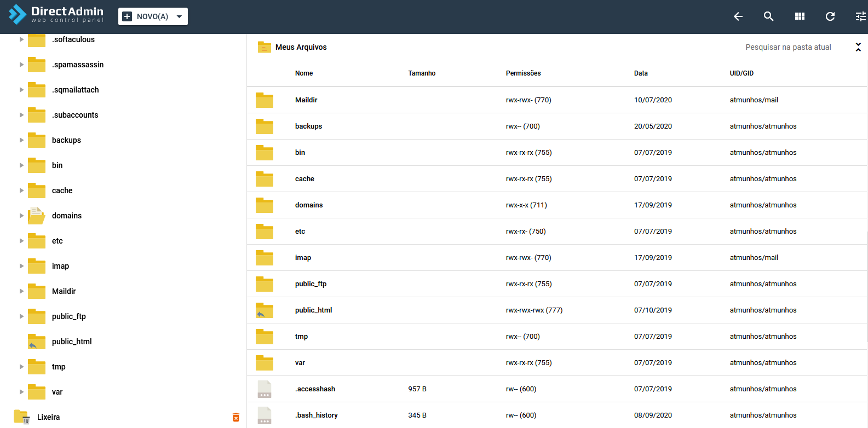Select the .sqmailattach folder label
Screen dimensions: 868x428
coord(76,90)
